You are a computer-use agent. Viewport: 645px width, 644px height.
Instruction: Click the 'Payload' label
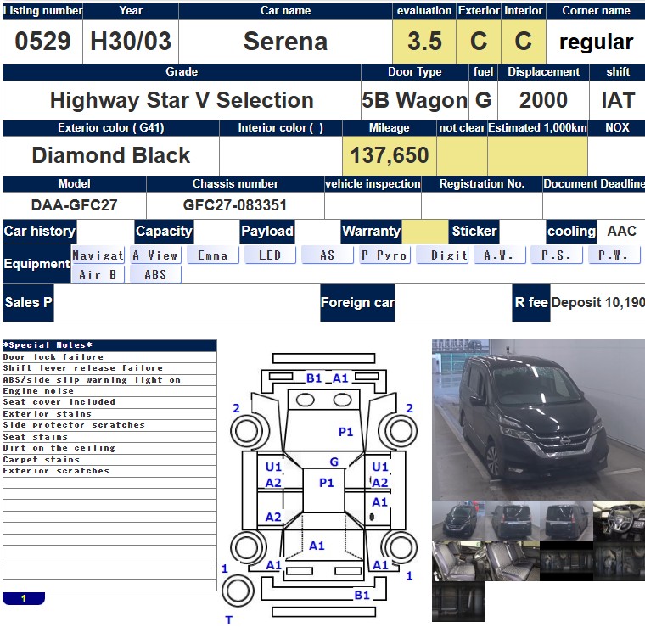click(x=267, y=231)
